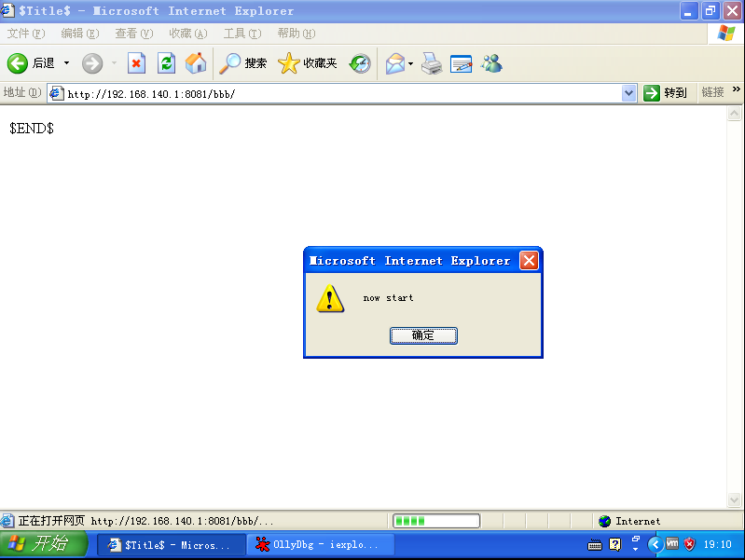The height and width of the screenshot is (560, 745).
Task: Click the page icon in the address bar
Action: click(x=57, y=93)
